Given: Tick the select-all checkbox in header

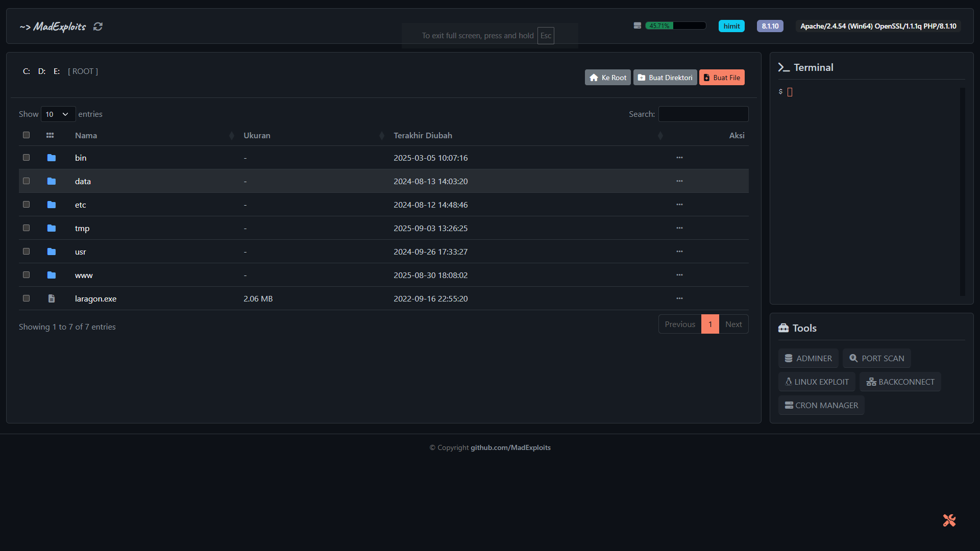Looking at the screenshot, I should 26,135.
